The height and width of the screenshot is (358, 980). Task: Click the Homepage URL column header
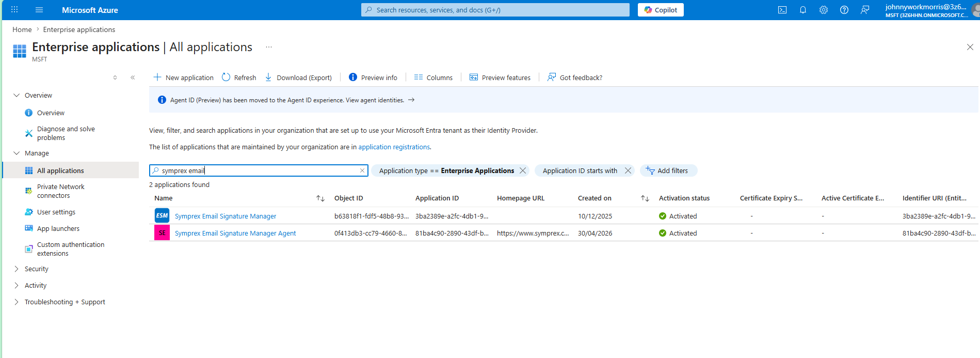tap(521, 198)
